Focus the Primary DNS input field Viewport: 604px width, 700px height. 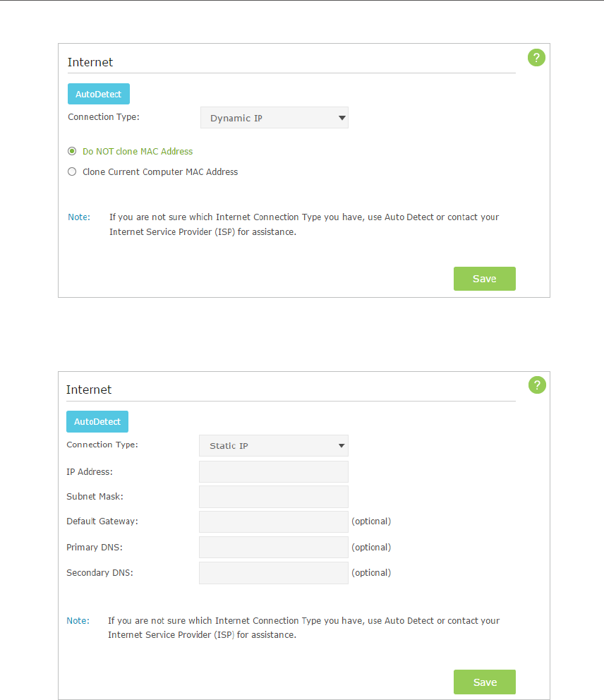point(273,548)
